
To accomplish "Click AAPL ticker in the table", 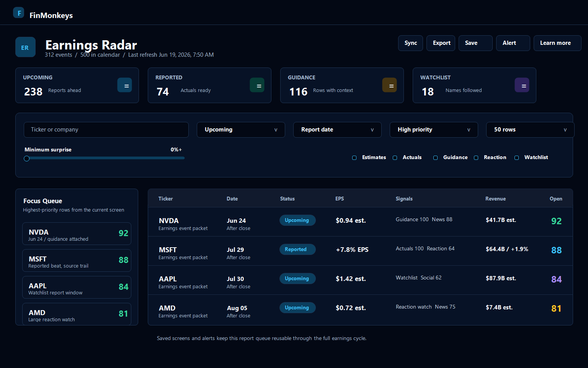I will (168, 279).
